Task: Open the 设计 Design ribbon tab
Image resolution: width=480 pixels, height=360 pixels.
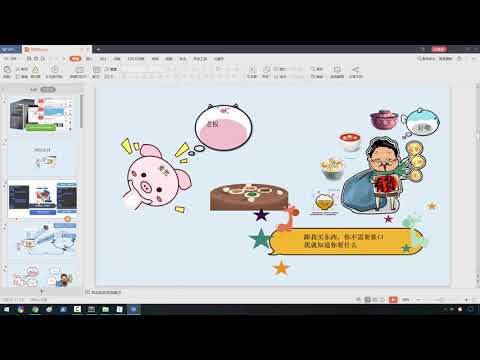Action: point(103,59)
